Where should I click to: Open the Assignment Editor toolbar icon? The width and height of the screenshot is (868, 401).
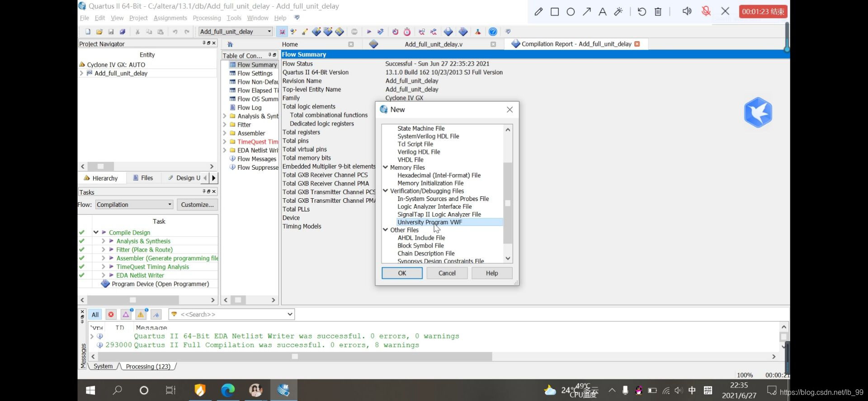293,32
